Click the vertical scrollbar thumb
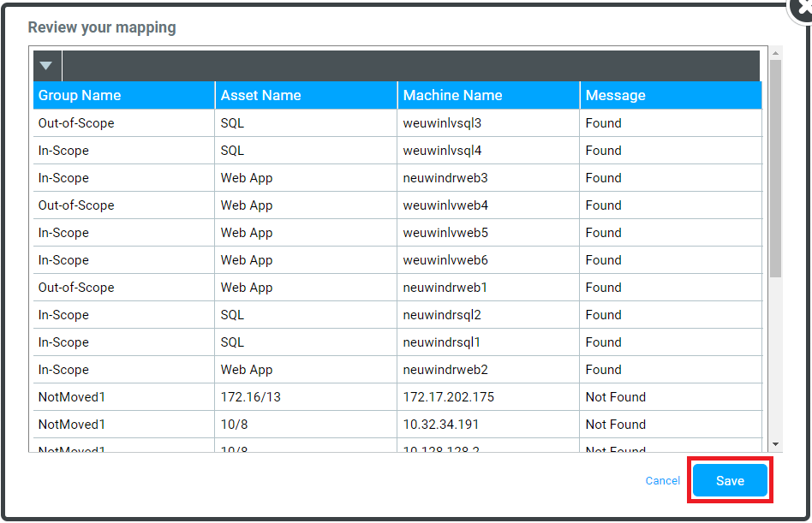The width and height of the screenshot is (812, 523). pyautogui.click(x=775, y=167)
